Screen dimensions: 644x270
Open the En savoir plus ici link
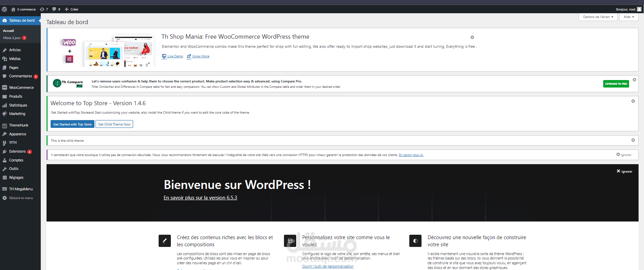pyautogui.click(x=411, y=155)
